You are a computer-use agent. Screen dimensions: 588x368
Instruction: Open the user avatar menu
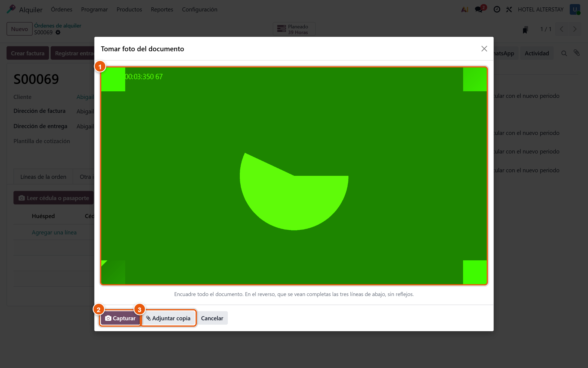pos(575,10)
